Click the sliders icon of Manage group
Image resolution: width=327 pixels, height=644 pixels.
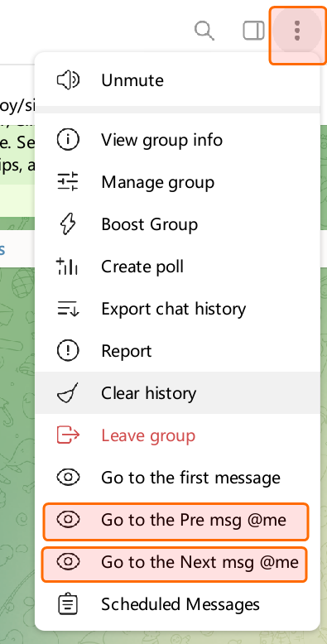68,182
